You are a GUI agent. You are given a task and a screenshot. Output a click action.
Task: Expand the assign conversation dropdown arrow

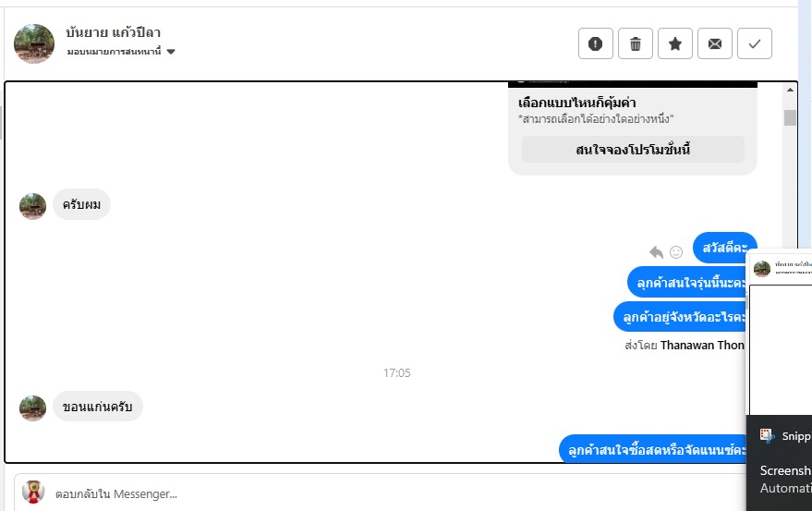pyautogui.click(x=171, y=52)
